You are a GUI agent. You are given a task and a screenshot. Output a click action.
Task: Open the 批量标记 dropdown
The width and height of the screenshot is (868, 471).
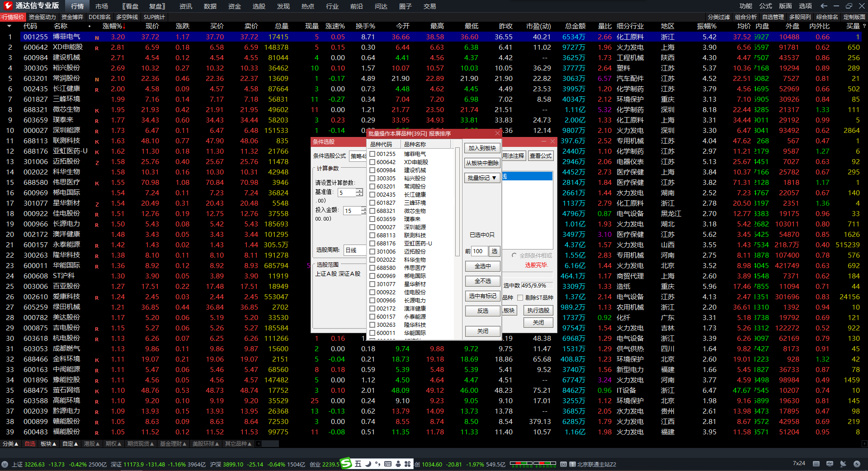click(x=482, y=178)
